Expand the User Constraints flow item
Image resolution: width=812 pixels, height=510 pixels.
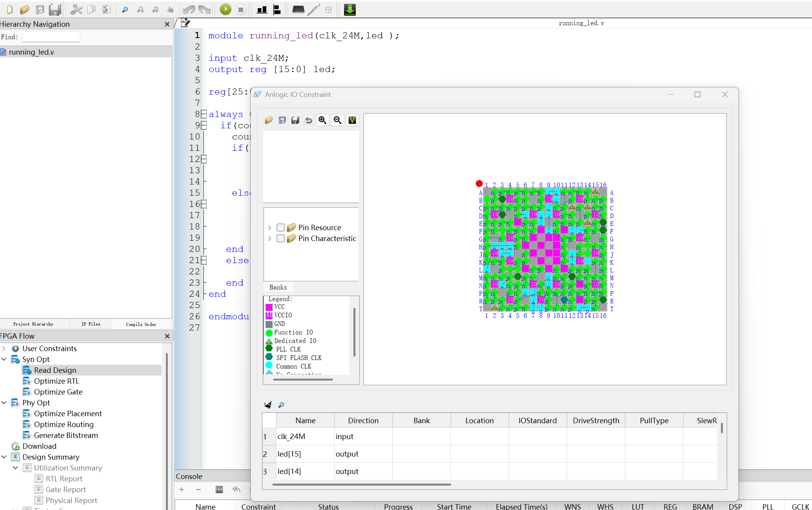pyautogui.click(x=4, y=348)
